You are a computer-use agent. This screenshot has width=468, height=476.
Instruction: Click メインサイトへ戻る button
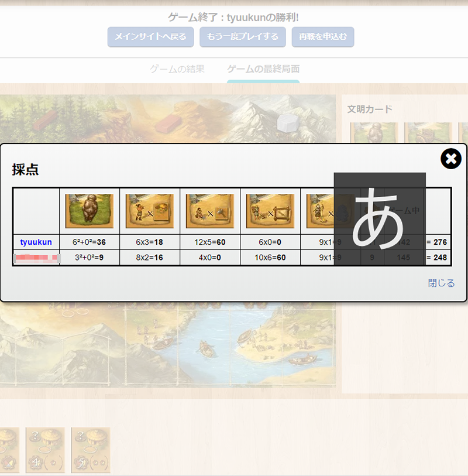[150, 37]
